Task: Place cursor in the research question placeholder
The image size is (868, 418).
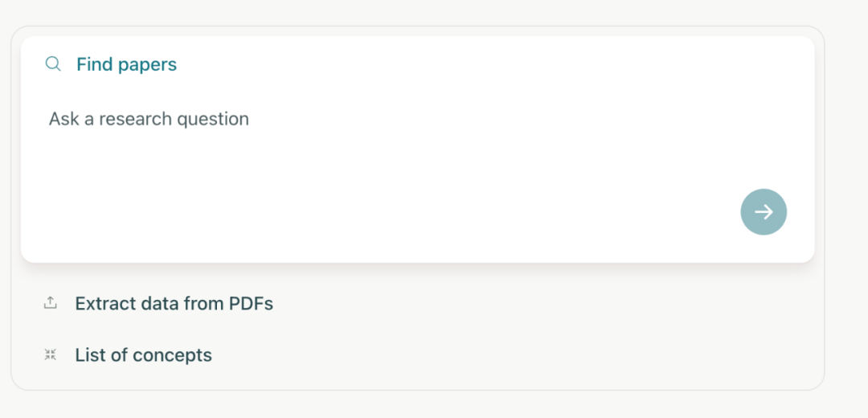Action: tap(149, 119)
